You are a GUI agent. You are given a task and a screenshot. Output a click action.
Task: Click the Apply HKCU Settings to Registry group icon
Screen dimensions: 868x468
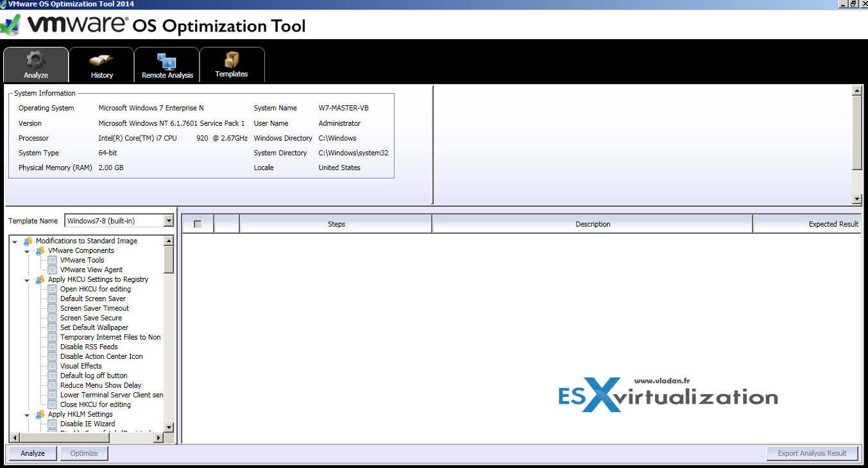click(40, 279)
